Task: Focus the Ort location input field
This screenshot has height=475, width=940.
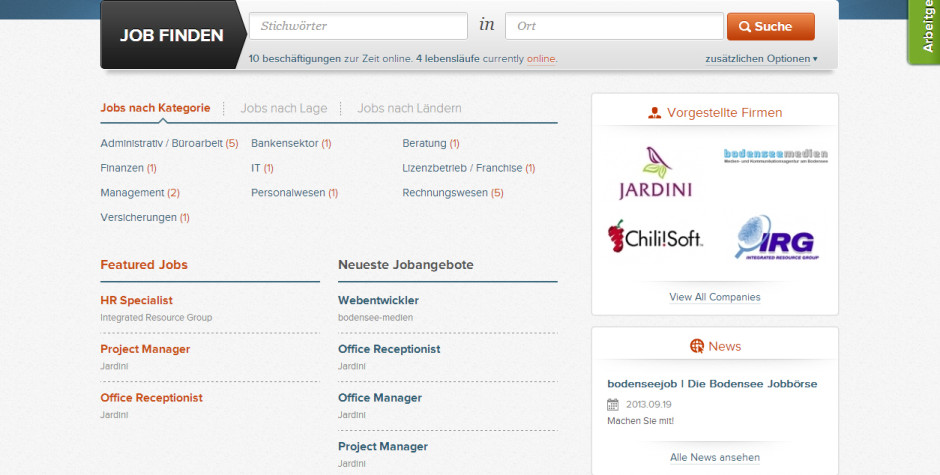Action: click(x=614, y=26)
